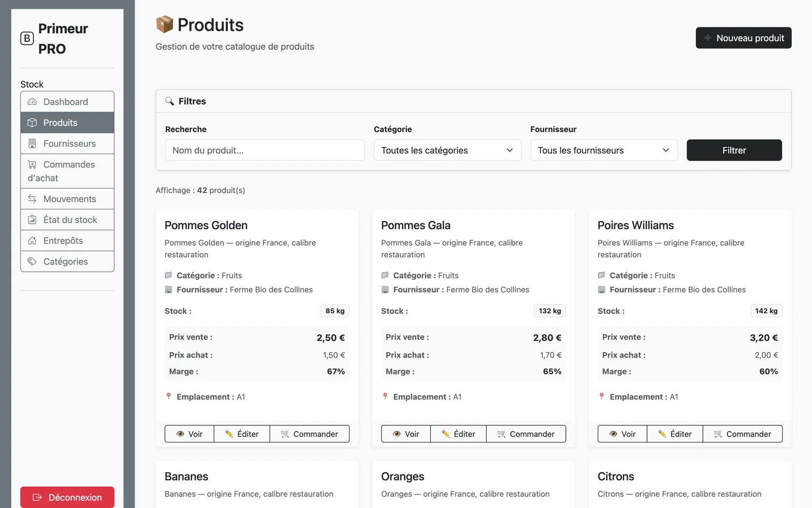Click the Mouvements arrows icon
This screenshot has width=812, height=508.
pyautogui.click(x=32, y=199)
